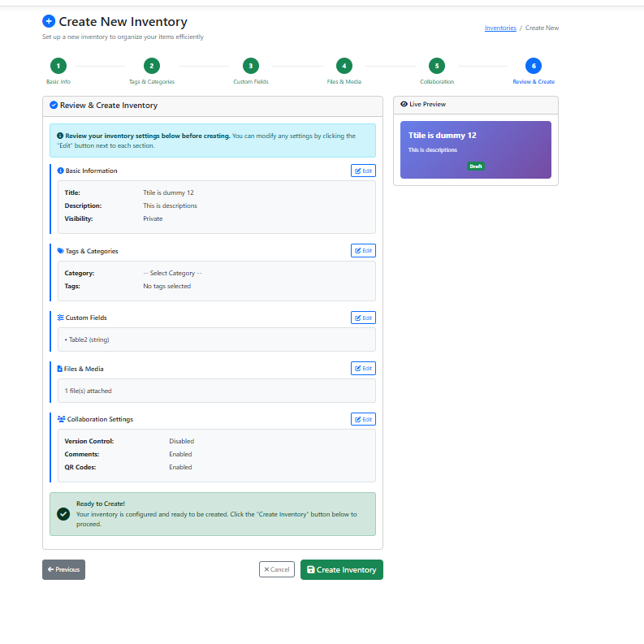644x644 pixels.
Task: Click step 6 Review & Create
Action: pos(534,67)
